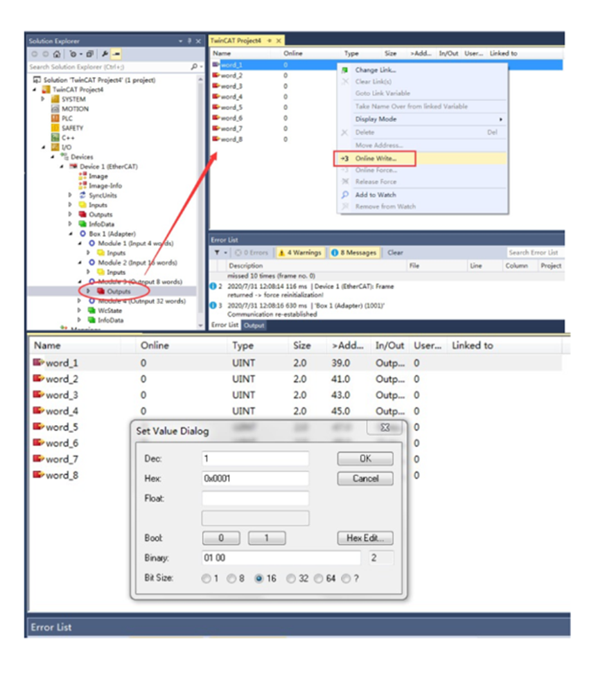The height and width of the screenshot is (676, 616).
Task: Select the PLC node icon
Action: pyautogui.click(x=55, y=118)
